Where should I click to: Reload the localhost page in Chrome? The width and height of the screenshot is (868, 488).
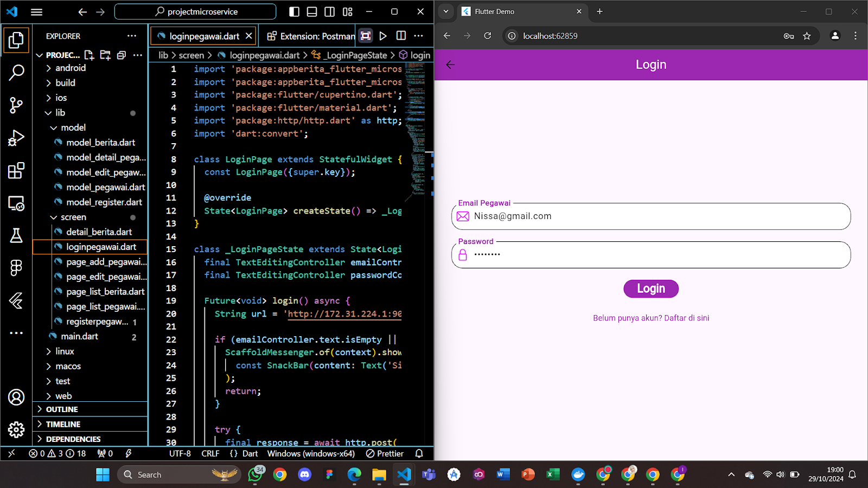[x=488, y=36]
